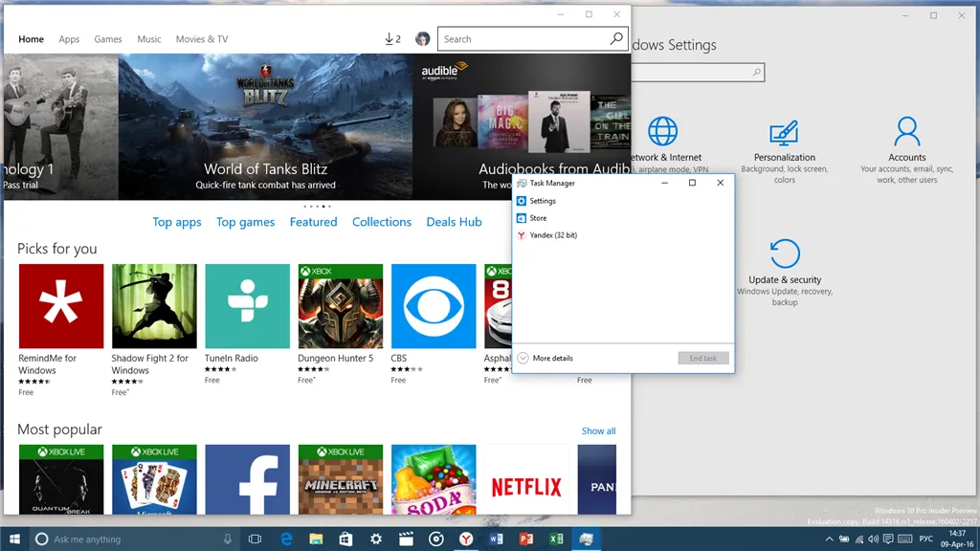Image resolution: width=980 pixels, height=551 pixels.
Task: Select Settings row in Task Manager
Action: [x=623, y=201]
